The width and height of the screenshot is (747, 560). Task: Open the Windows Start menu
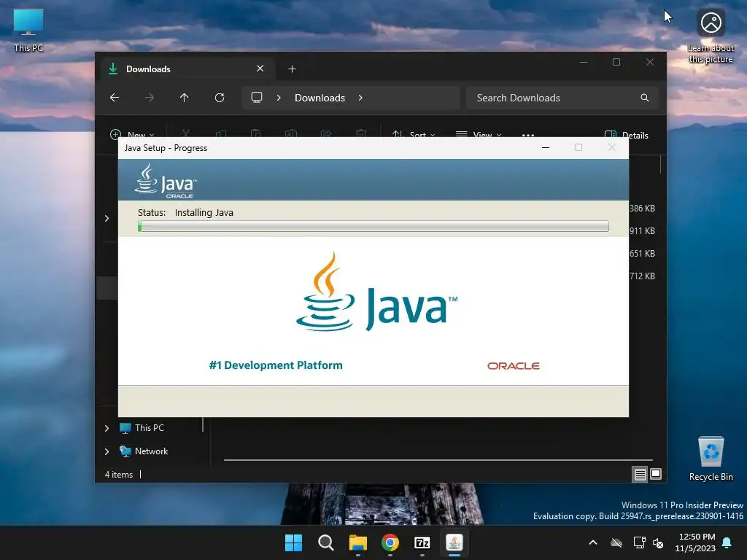pyautogui.click(x=293, y=542)
